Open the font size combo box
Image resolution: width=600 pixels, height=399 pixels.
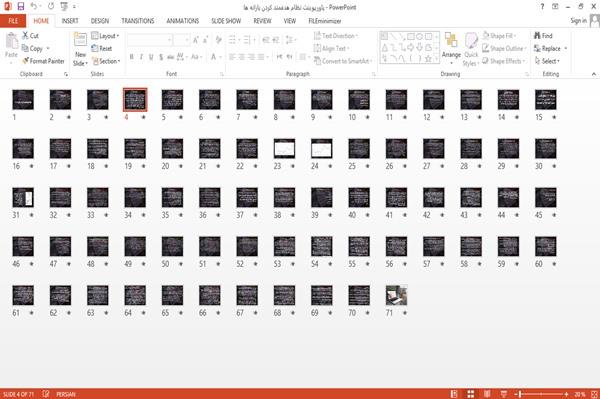click(181, 39)
